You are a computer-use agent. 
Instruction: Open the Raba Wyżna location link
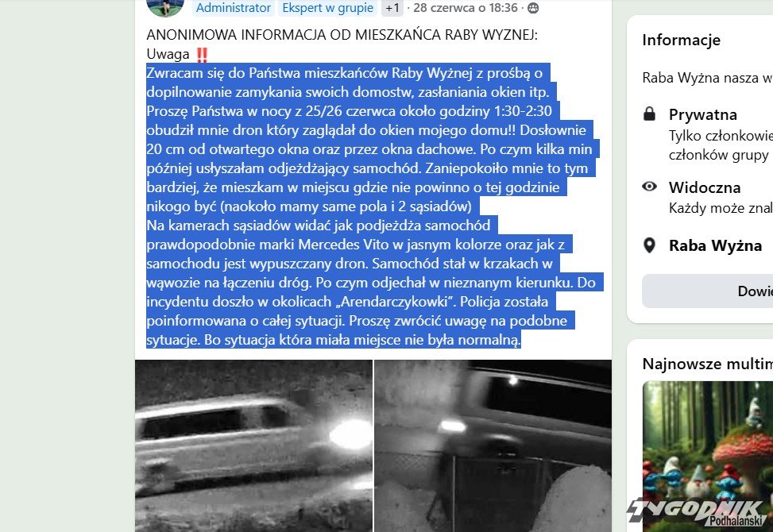[x=715, y=245]
